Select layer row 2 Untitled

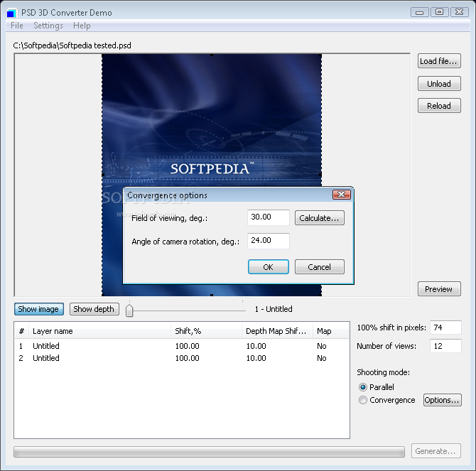182,358
